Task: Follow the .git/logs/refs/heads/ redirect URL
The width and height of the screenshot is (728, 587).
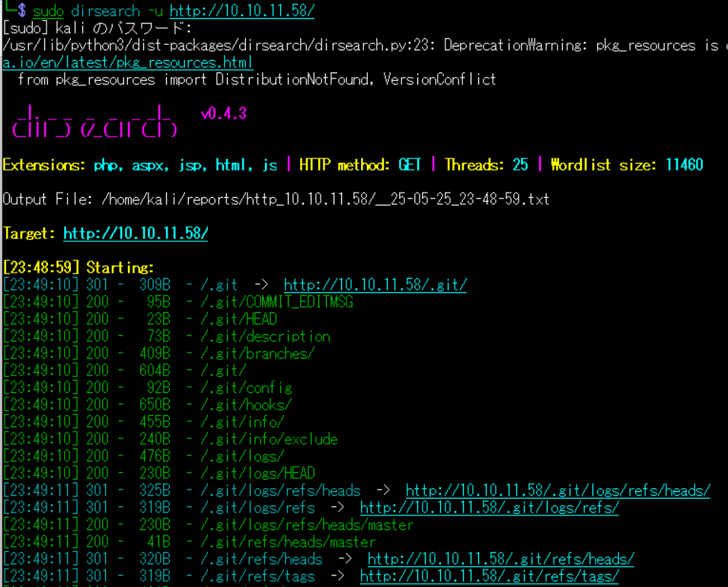Action: (557, 491)
